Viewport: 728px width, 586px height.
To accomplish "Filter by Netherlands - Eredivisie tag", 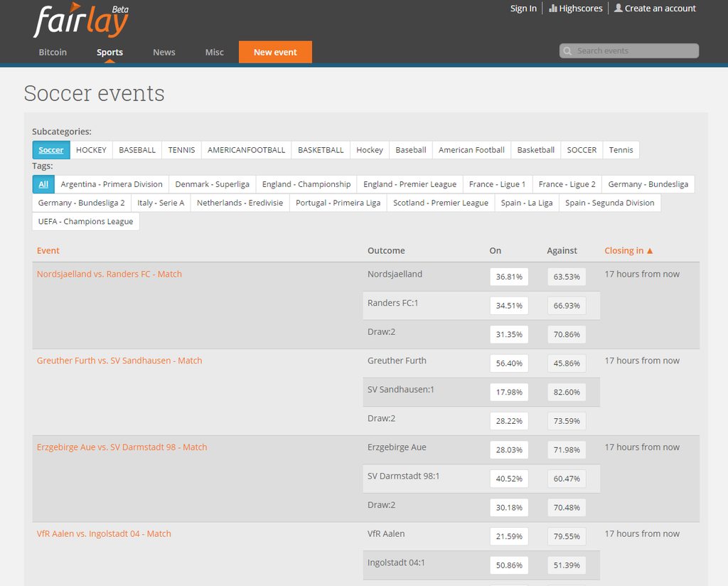I will [240, 203].
